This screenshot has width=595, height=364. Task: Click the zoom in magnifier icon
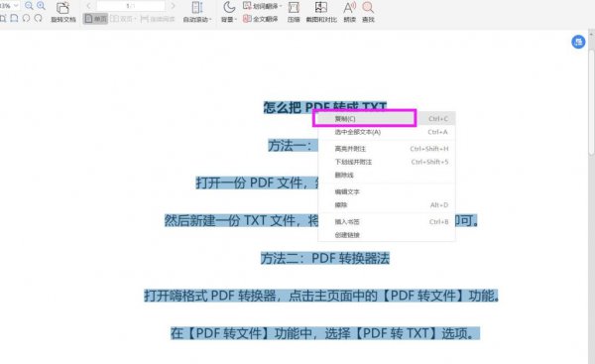(41, 6)
